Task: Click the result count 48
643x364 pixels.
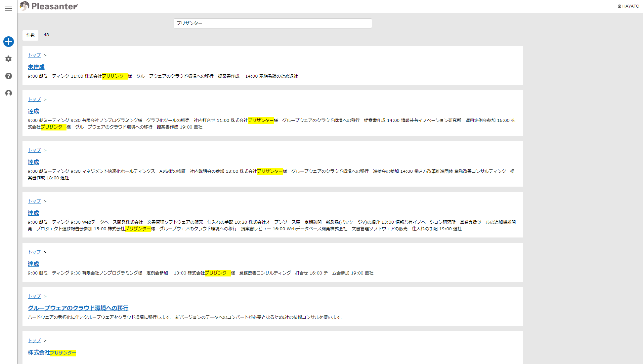Action: pos(46,35)
